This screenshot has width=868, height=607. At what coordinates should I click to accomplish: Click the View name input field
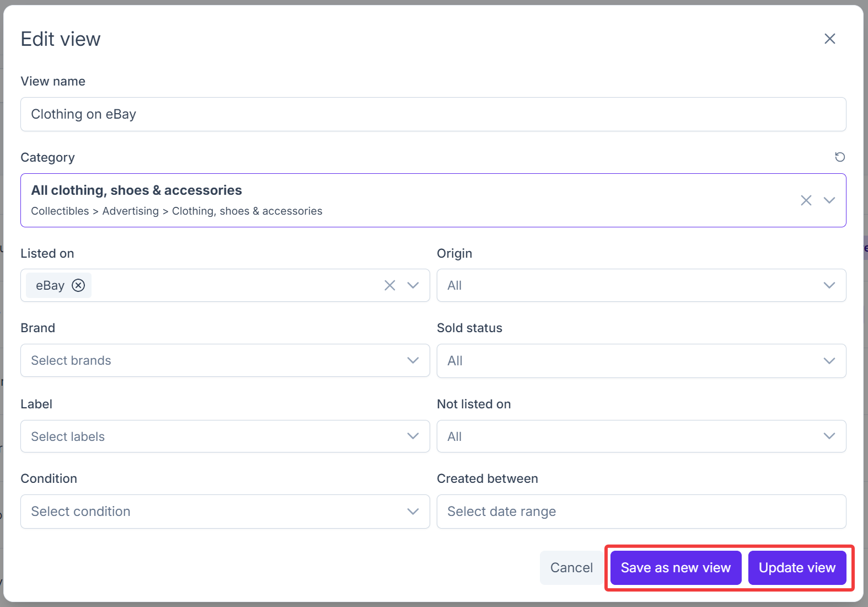pyautogui.click(x=433, y=114)
